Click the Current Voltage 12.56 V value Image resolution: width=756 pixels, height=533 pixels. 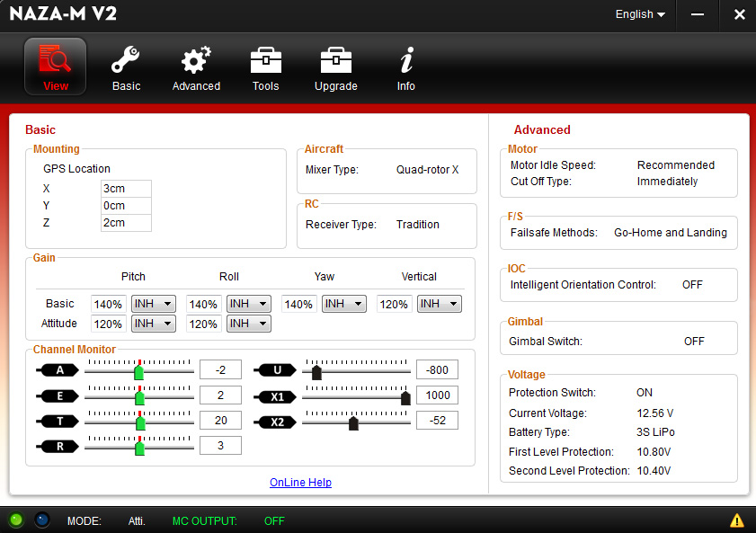[654, 413]
